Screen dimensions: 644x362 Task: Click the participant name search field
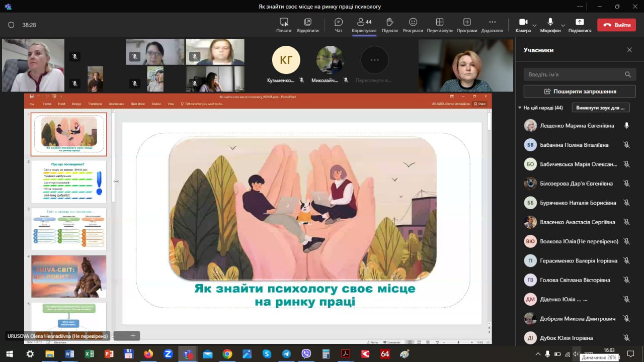[574, 74]
